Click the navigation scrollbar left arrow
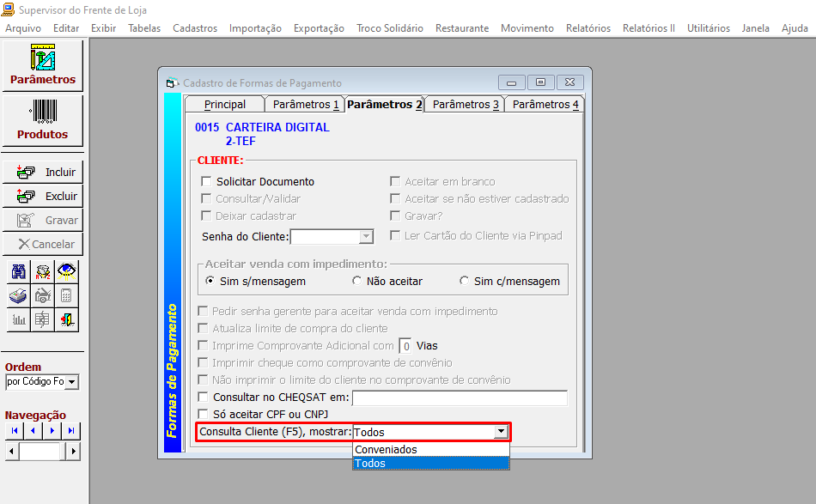This screenshot has width=816, height=504. pyautogui.click(x=11, y=451)
